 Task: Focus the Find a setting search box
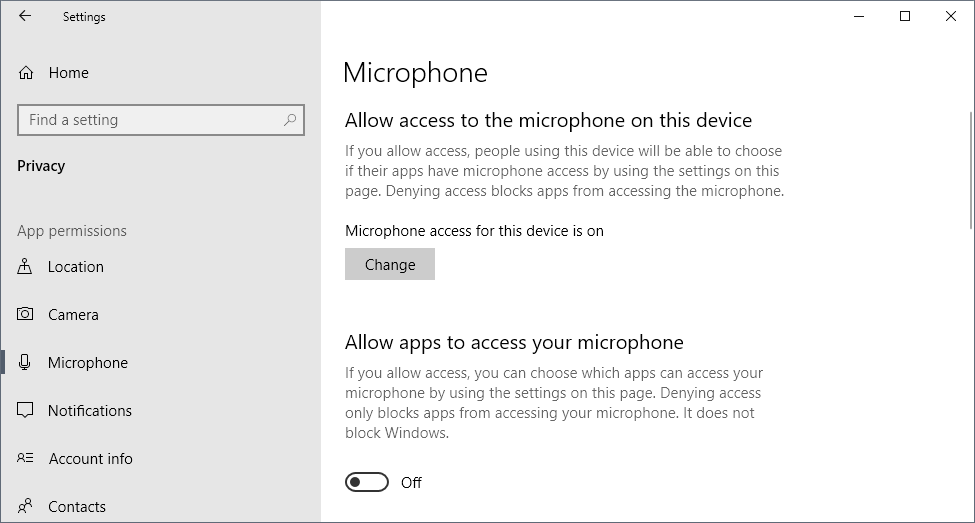tap(150, 120)
